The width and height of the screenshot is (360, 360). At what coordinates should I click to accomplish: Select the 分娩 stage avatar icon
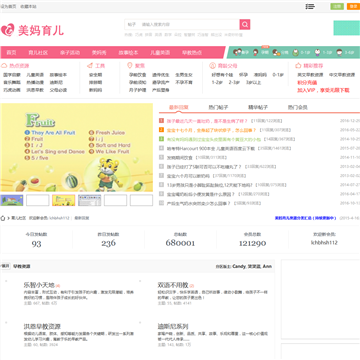tap(276, 52)
